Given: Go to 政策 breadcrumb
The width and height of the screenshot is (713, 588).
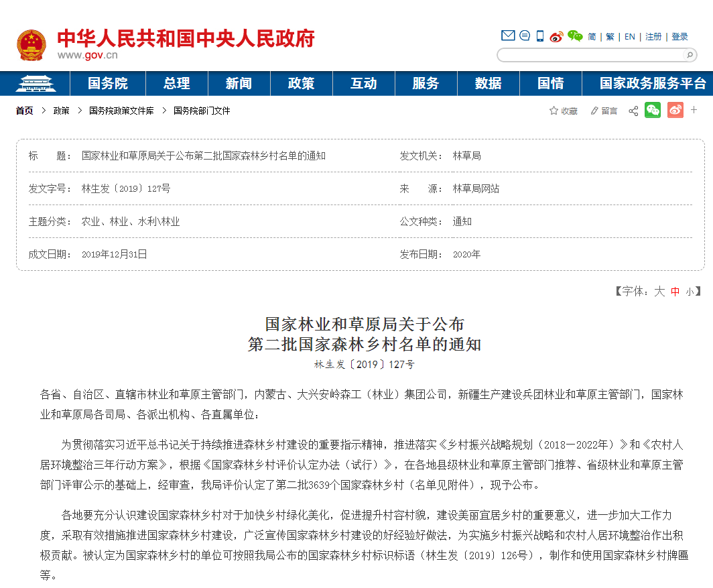Looking at the screenshot, I should click(x=62, y=111).
